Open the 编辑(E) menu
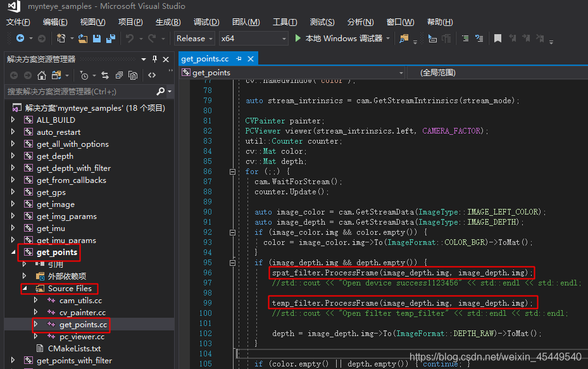Viewport: 588px width, 369px height. pyautogui.click(x=55, y=22)
